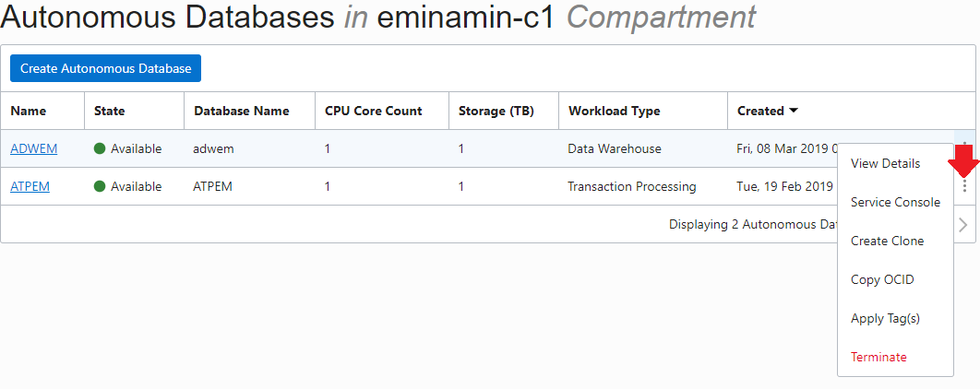Click Apply Tag(s) in the menu
Viewport: 980px width, 389px height.
click(x=885, y=319)
